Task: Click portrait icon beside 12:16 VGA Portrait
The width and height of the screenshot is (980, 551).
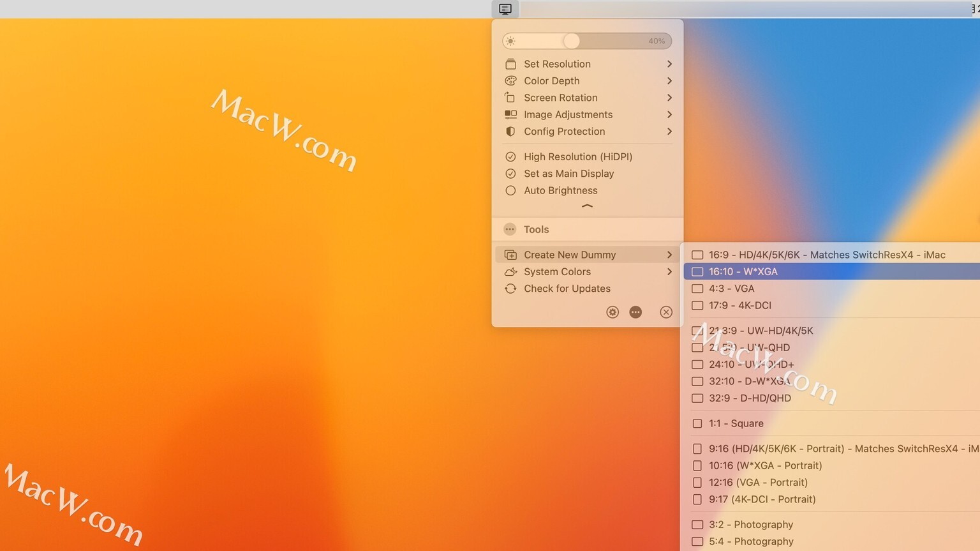Action: [697, 483]
